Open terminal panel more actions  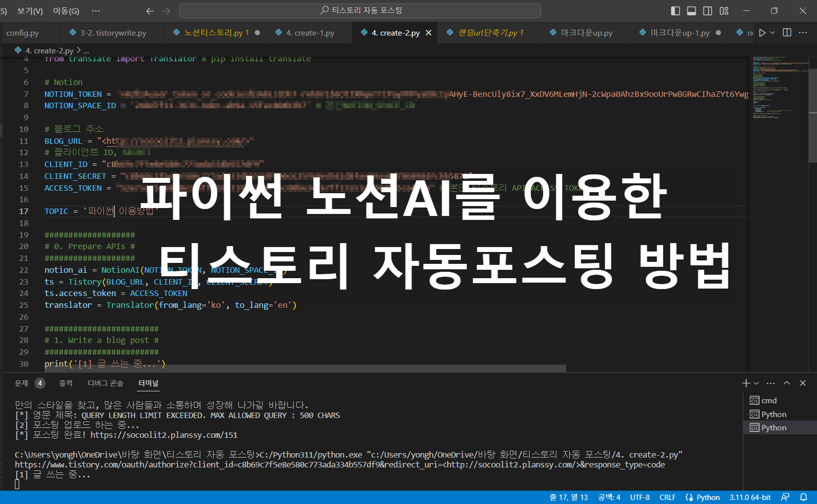[x=771, y=383]
